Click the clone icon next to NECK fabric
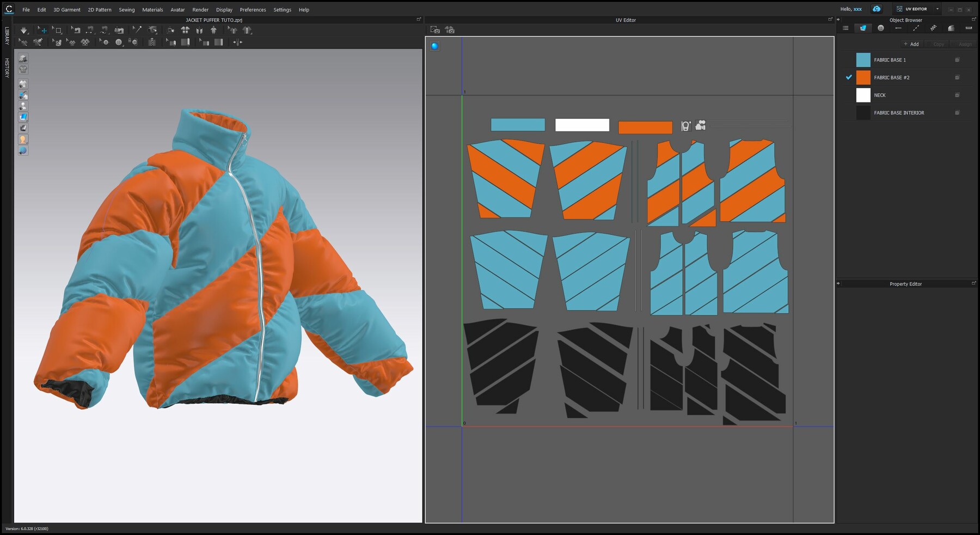 (957, 95)
